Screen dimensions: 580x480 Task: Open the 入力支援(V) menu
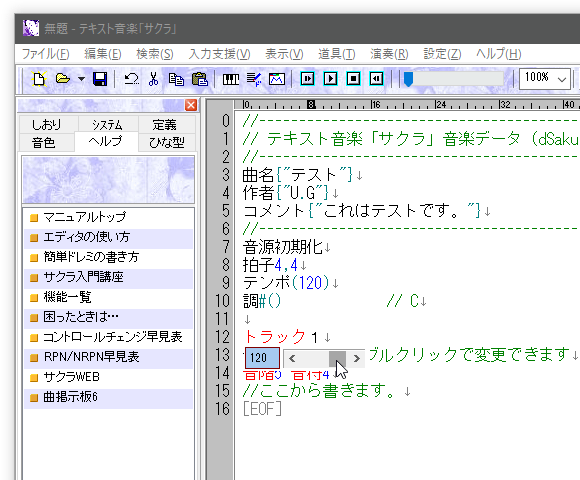(x=219, y=54)
